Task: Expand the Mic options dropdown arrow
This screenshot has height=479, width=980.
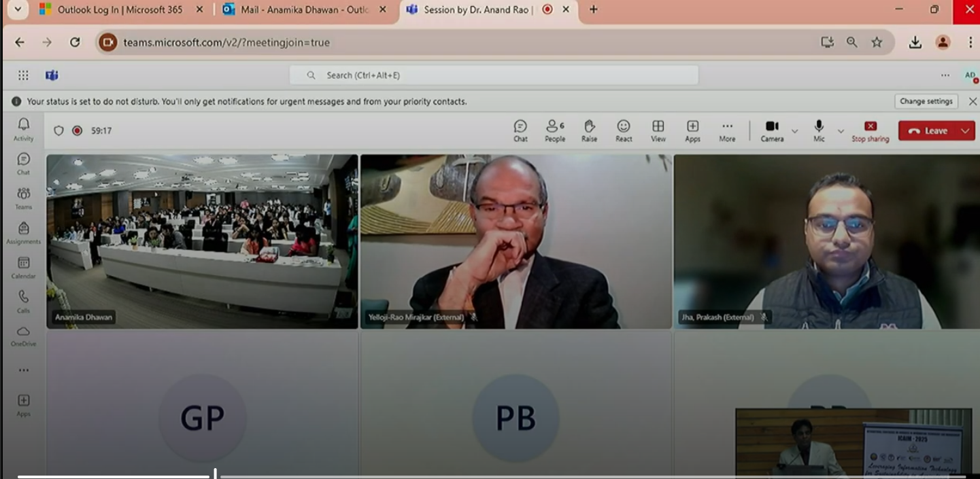Action: pyautogui.click(x=841, y=131)
